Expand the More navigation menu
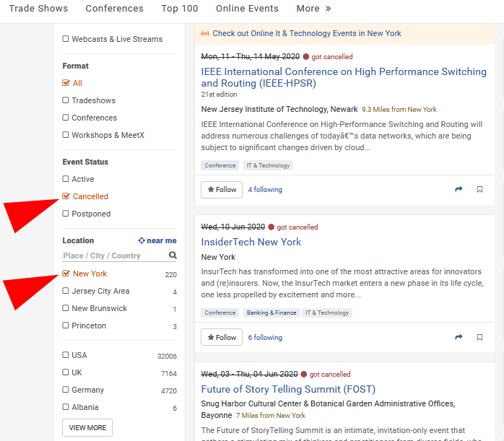Screen dimensions: 504x441 point(313,9)
